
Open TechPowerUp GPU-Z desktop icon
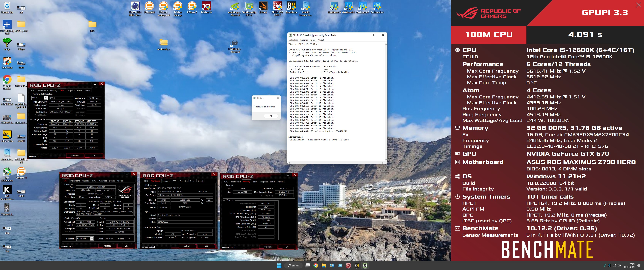coord(249,9)
